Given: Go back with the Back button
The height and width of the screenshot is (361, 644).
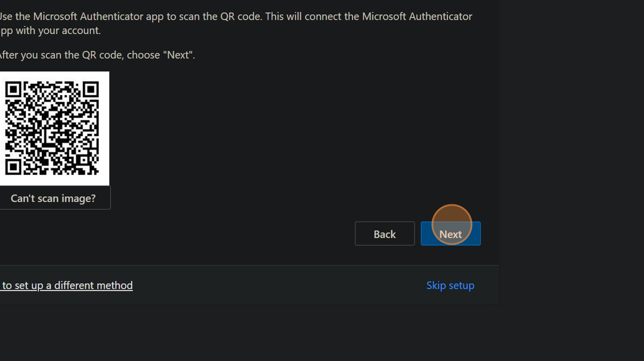Looking at the screenshot, I should click(384, 234).
